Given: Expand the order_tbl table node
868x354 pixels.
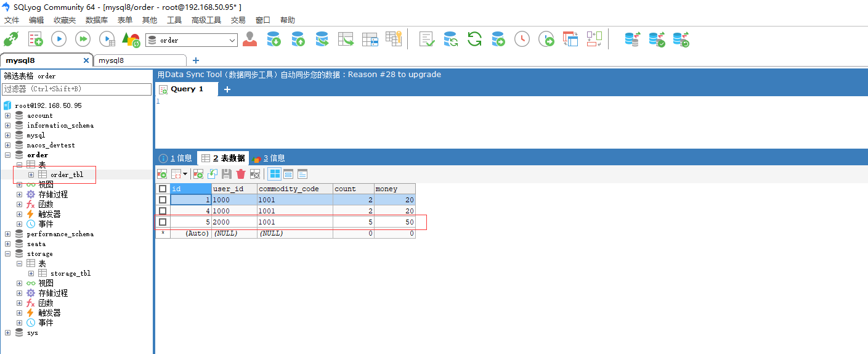Looking at the screenshot, I should click(31, 175).
